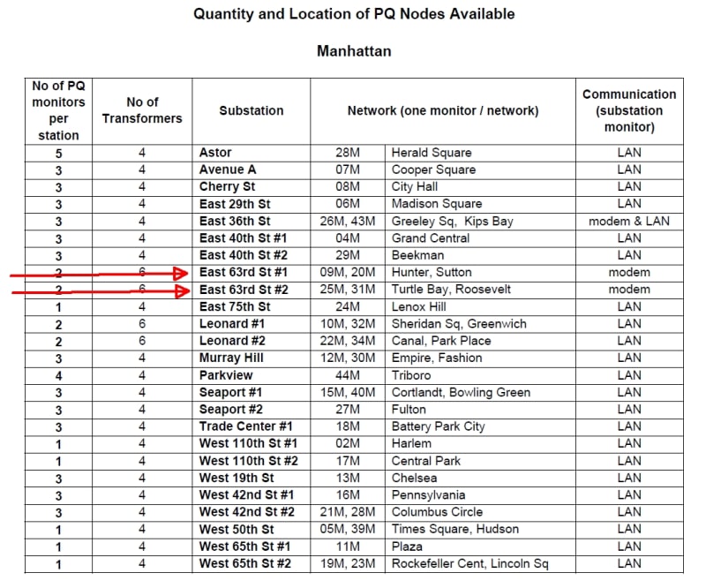Select network codes '25M, 31M'
The height and width of the screenshot is (588, 706).
tap(348, 290)
